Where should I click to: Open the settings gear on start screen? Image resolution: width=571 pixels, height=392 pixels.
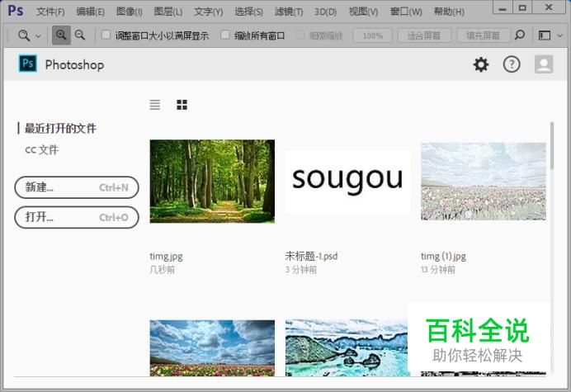coord(481,64)
